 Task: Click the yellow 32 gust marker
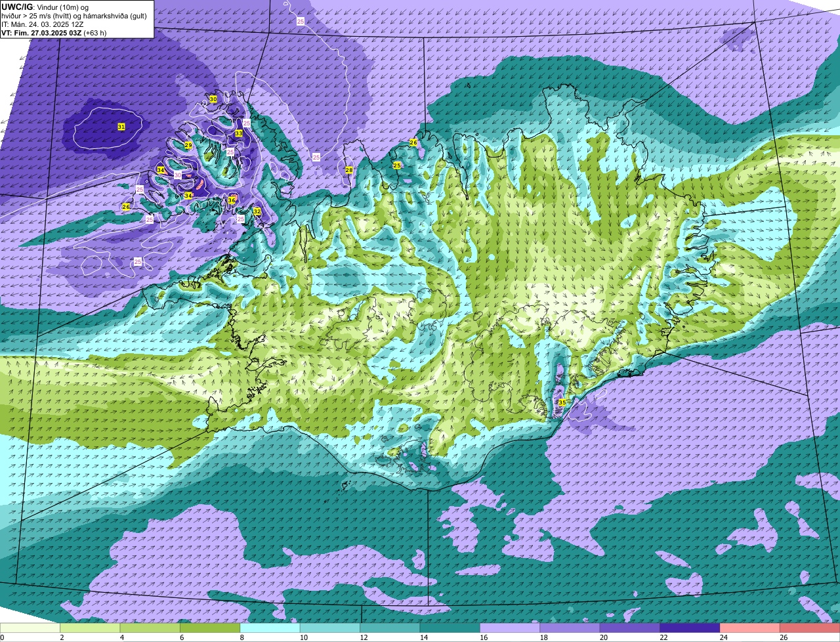click(257, 211)
